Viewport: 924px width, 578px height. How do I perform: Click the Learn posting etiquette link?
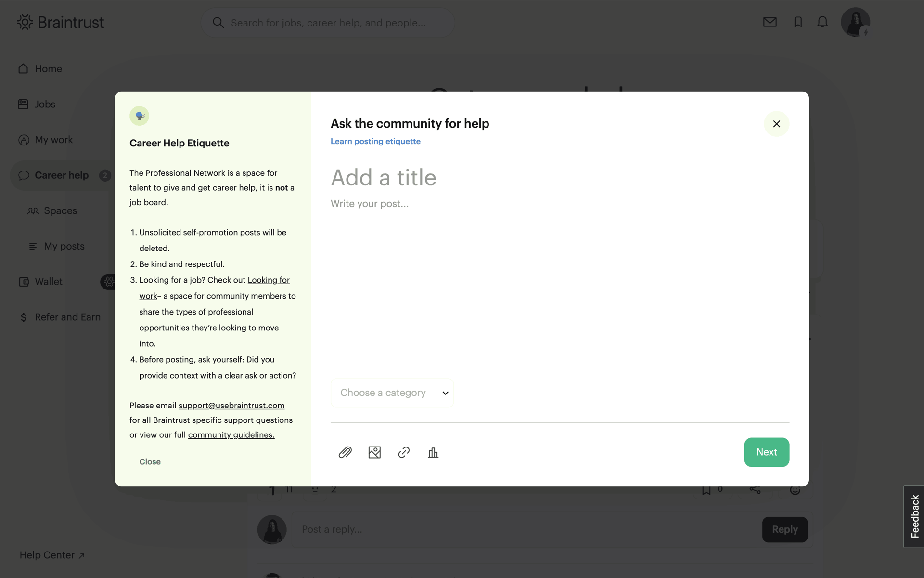pos(375,141)
